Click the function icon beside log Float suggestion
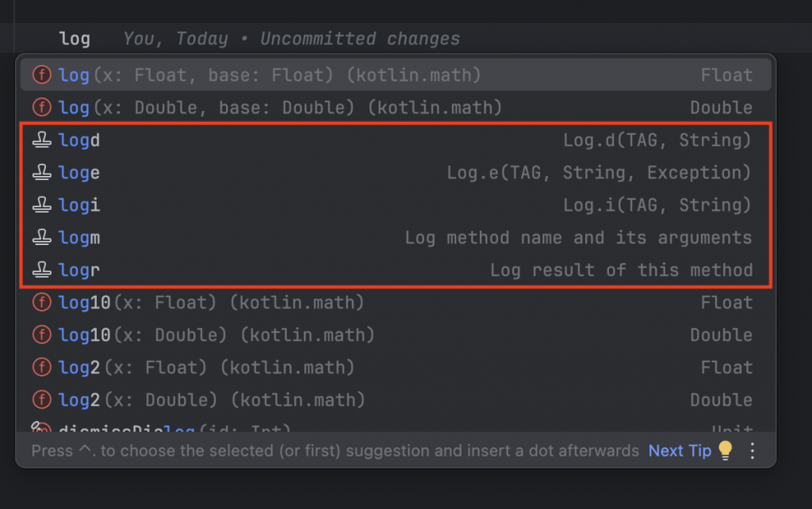Screen dimensions: 812x509 (x=41, y=75)
